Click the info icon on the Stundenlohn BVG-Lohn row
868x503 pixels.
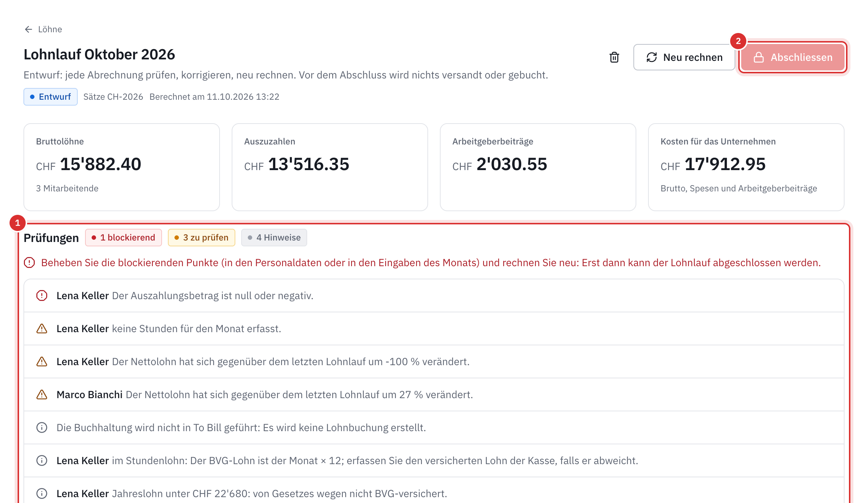[42, 460]
